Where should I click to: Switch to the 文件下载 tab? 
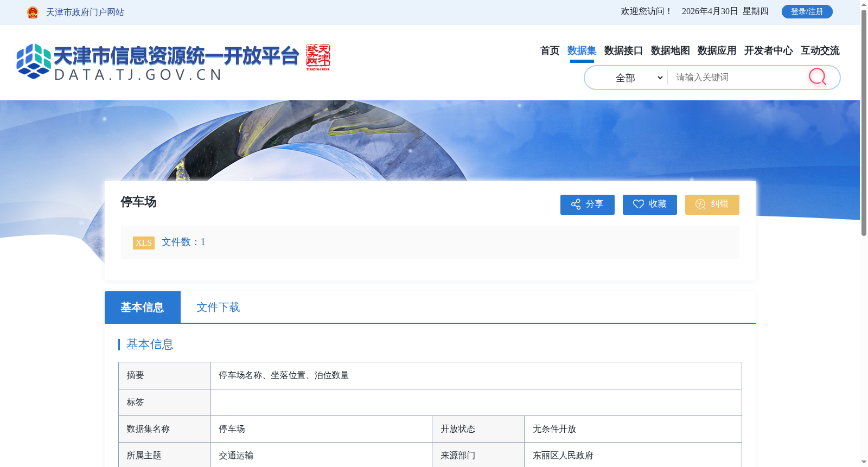pos(218,307)
